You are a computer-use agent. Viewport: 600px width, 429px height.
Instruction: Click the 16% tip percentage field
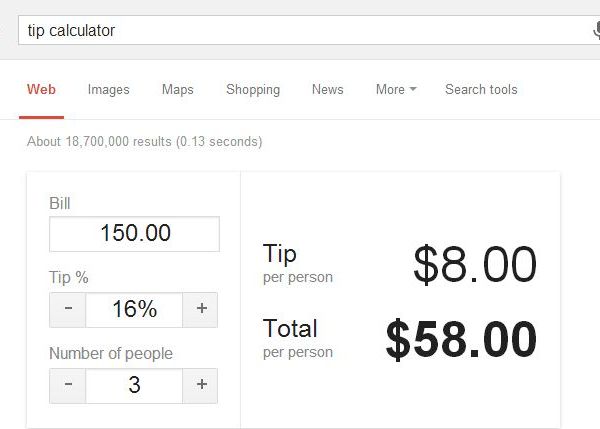pos(134,309)
